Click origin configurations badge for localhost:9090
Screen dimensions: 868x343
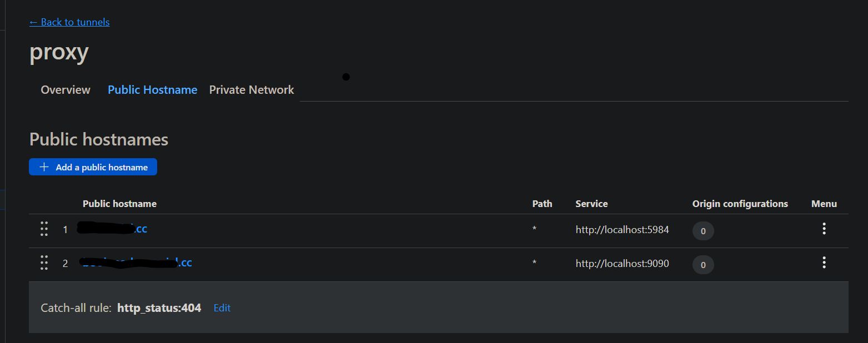tap(703, 265)
